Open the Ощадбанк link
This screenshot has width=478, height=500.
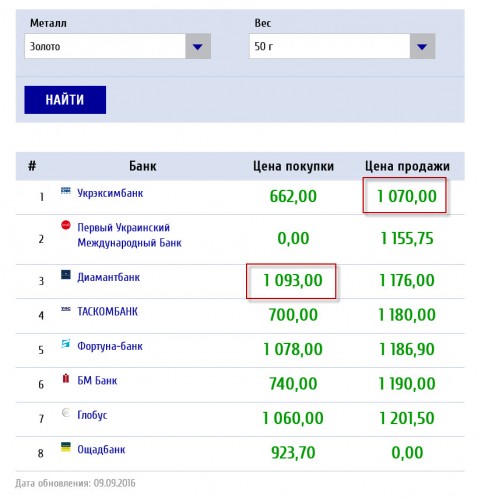tap(101, 450)
